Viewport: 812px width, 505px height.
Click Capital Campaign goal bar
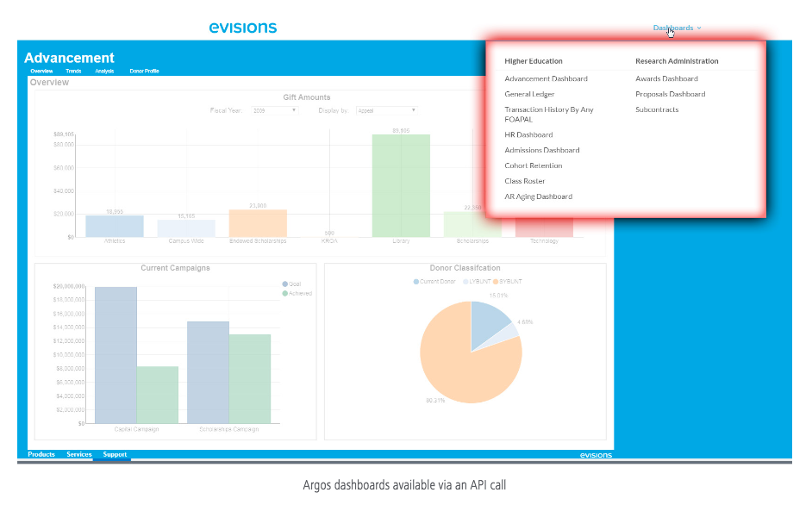point(116,355)
